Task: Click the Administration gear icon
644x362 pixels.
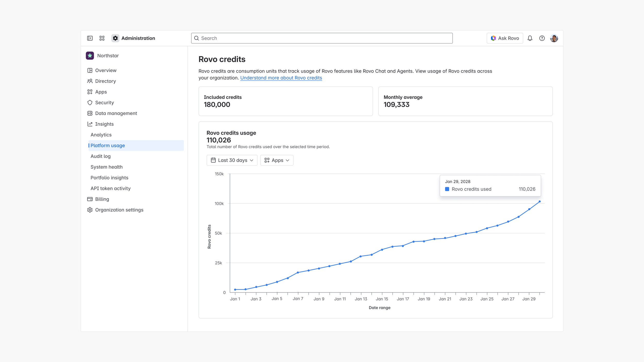Action: [x=115, y=38]
